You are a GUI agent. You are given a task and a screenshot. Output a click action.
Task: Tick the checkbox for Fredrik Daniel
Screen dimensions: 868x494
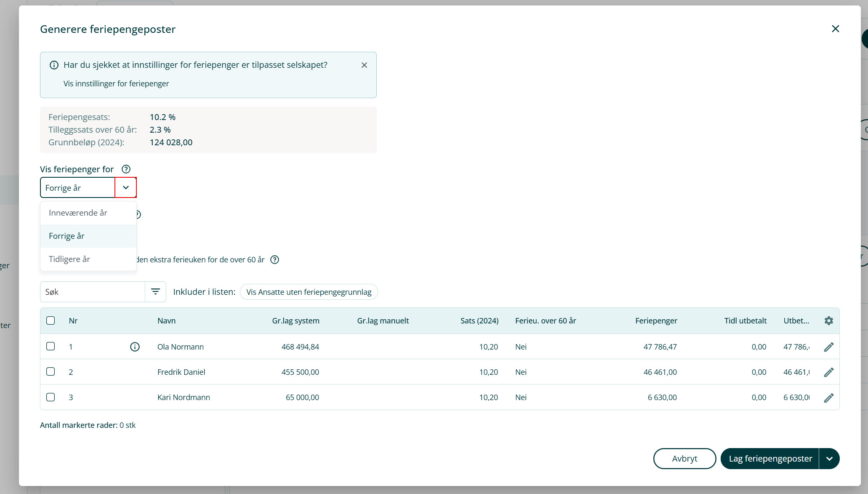pyautogui.click(x=51, y=372)
